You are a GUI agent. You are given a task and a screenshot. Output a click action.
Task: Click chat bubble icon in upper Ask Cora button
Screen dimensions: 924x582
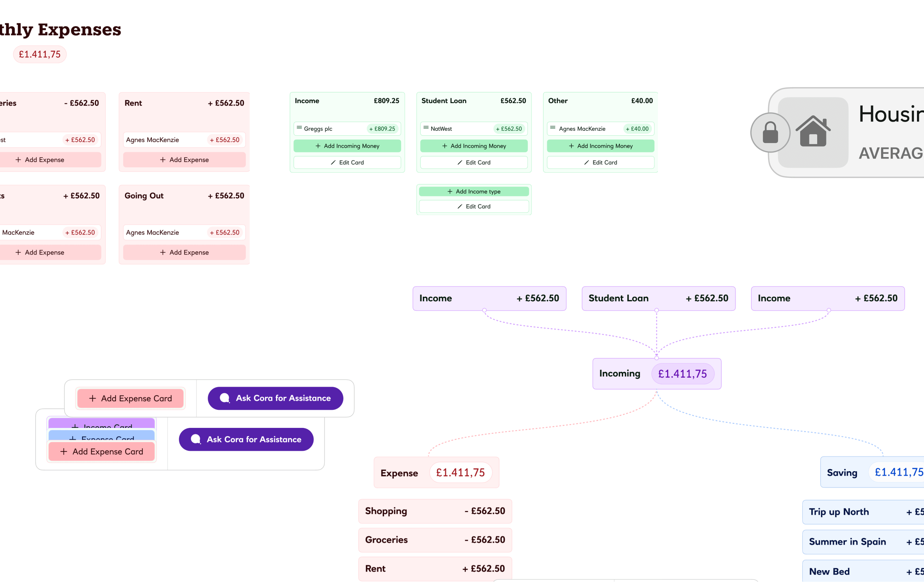(225, 398)
